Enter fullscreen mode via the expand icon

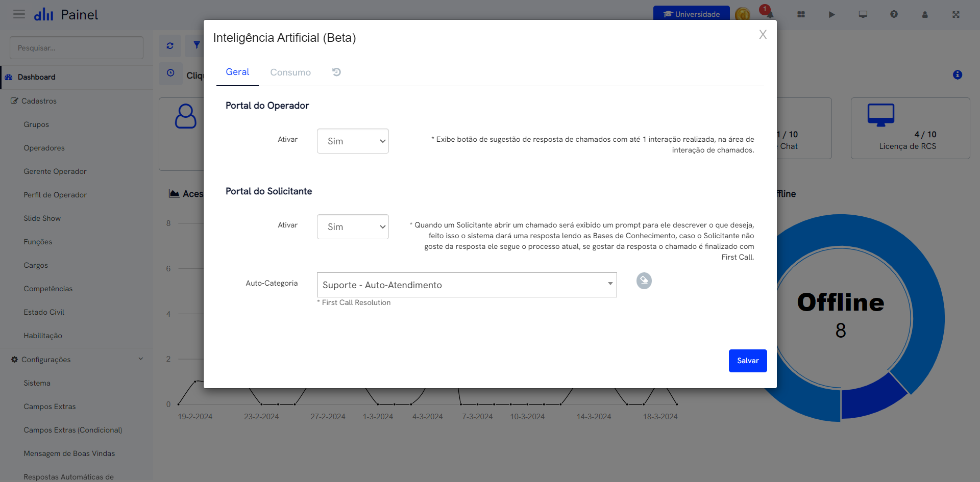click(x=955, y=15)
